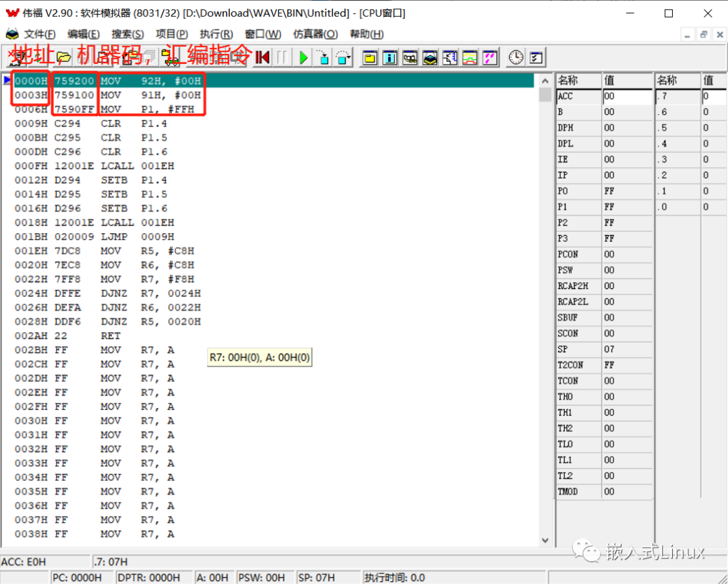
Task: Select bit .4 row in bit list
Action: [x=691, y=143]
